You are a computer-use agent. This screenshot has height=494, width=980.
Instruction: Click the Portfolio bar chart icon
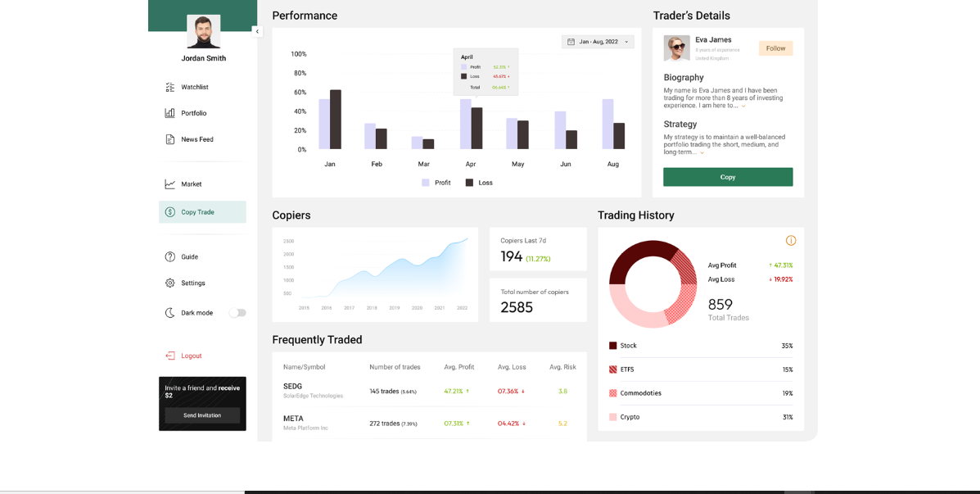click(169, 113)
